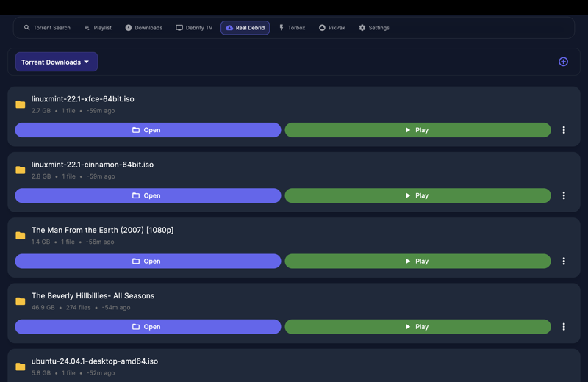588x382 pixels.
Task: Click the plus icon to add torrent
Action: tap(563, 62)
